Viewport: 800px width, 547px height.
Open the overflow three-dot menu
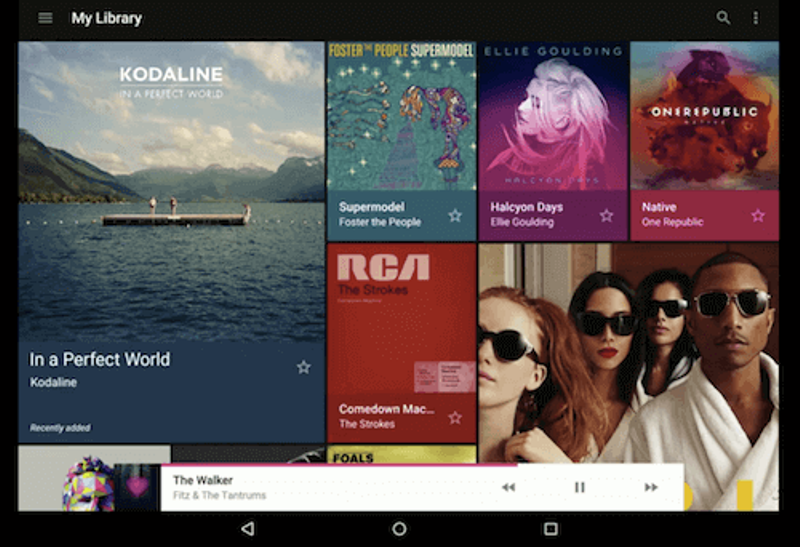(x=756, y=18)
